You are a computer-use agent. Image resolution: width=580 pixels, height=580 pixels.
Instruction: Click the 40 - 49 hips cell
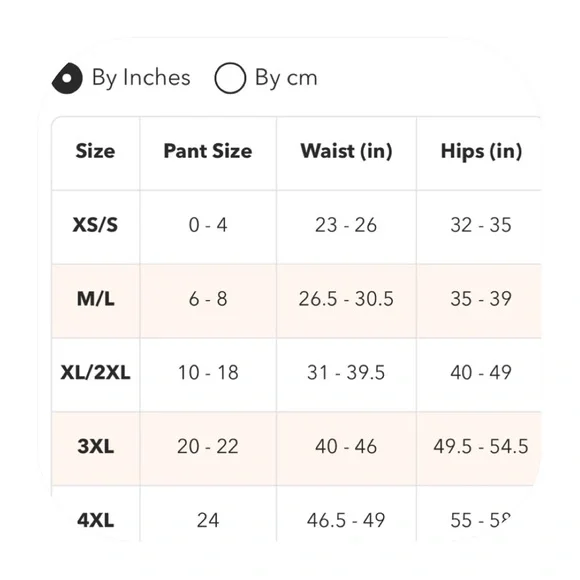[481, 372]
